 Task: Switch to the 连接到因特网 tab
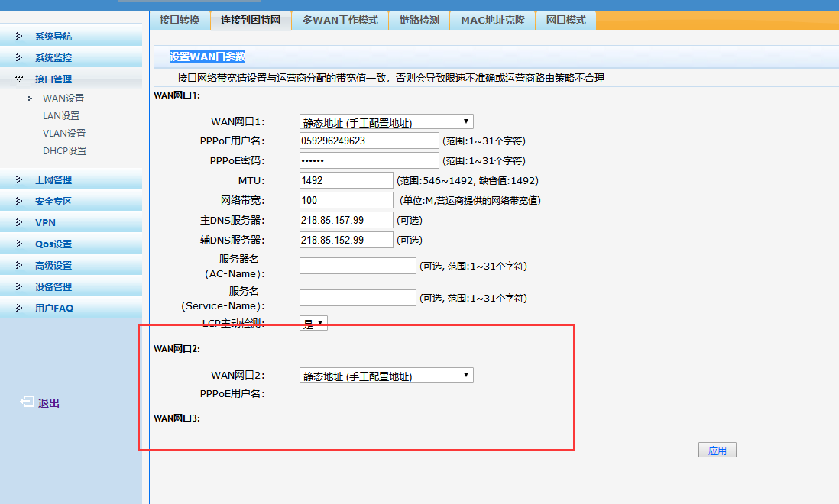click(x=251, y=21)
